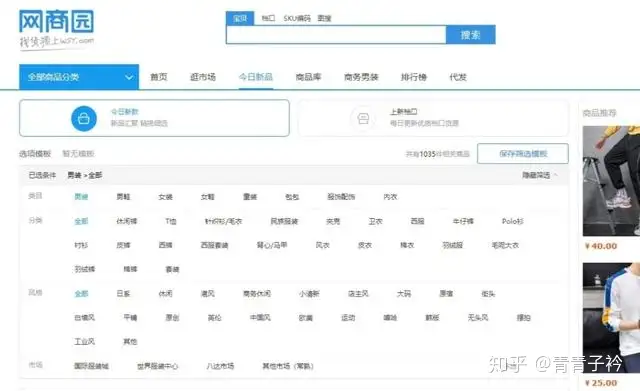
Task: Pick the 港风 style filter
Action: tap(208, 293)
